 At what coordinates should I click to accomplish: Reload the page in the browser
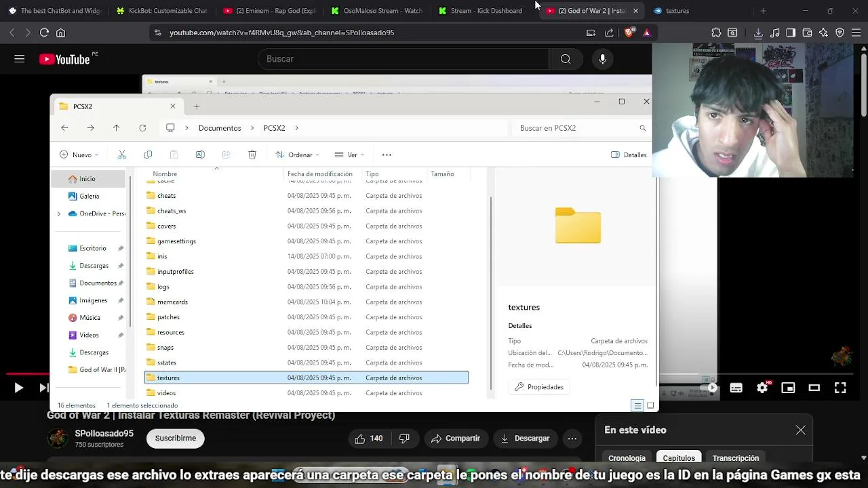(44, 33)
